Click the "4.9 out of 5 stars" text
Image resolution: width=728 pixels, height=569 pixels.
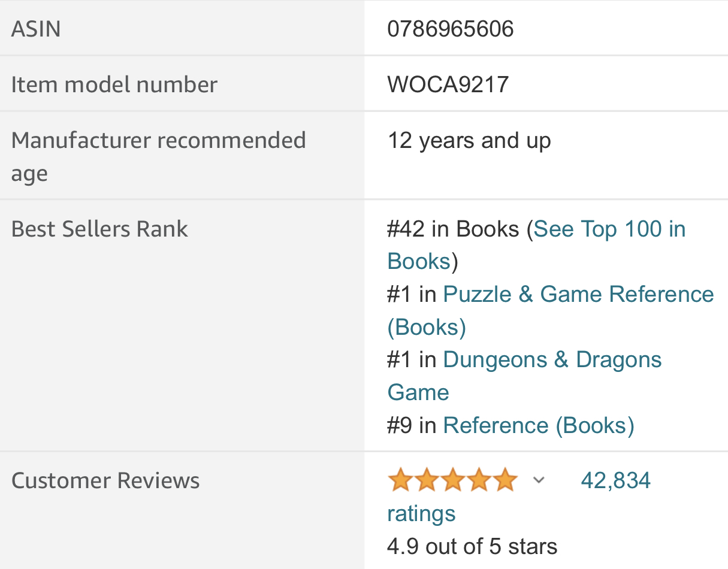point(472,546)
